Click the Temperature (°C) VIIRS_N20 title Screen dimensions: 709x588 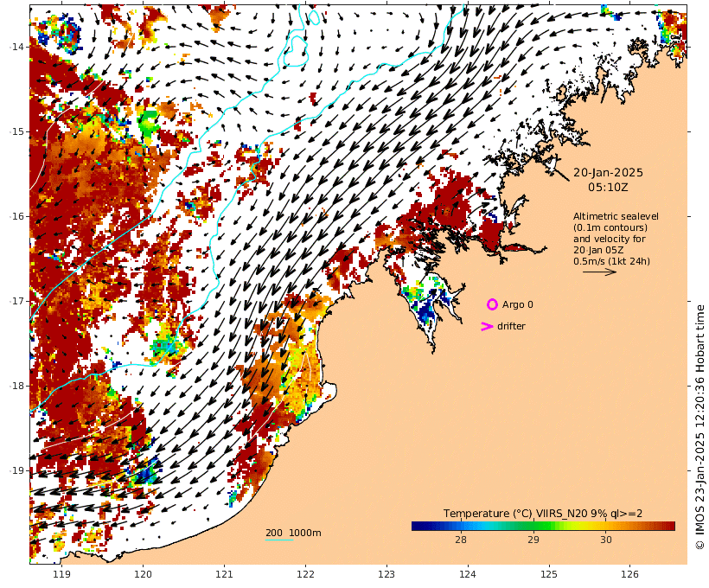(x=543, y=514)
